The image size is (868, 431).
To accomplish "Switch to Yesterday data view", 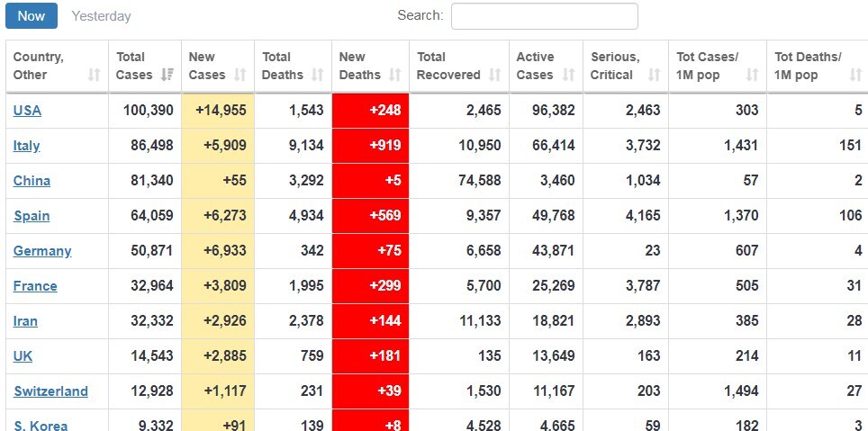I will coord(101,16).
